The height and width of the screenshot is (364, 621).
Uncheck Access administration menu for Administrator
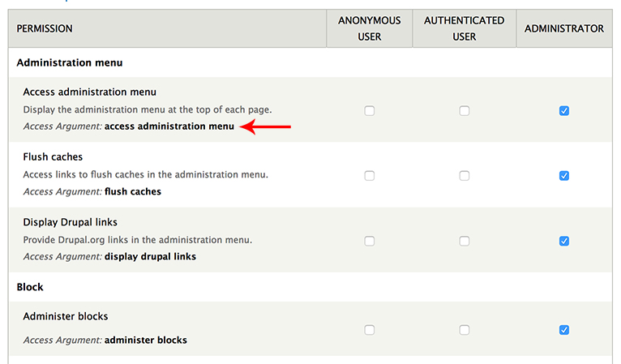[564, 110]
